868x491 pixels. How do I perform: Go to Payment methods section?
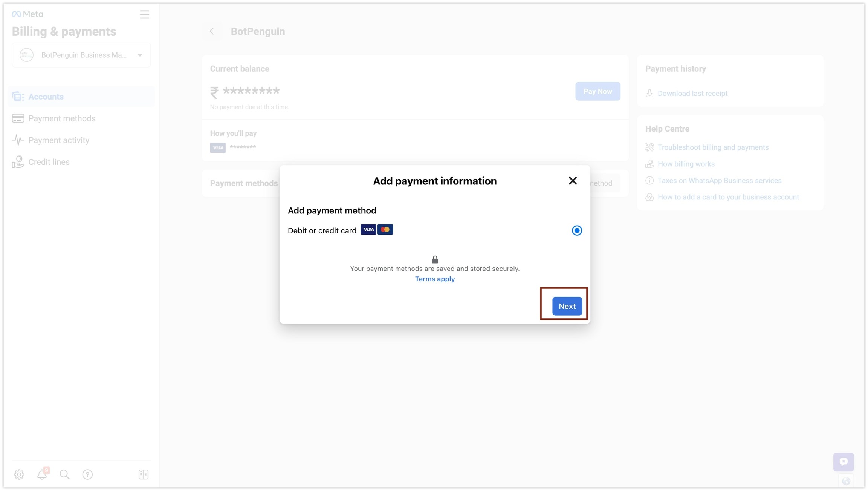tap(62, 118)
